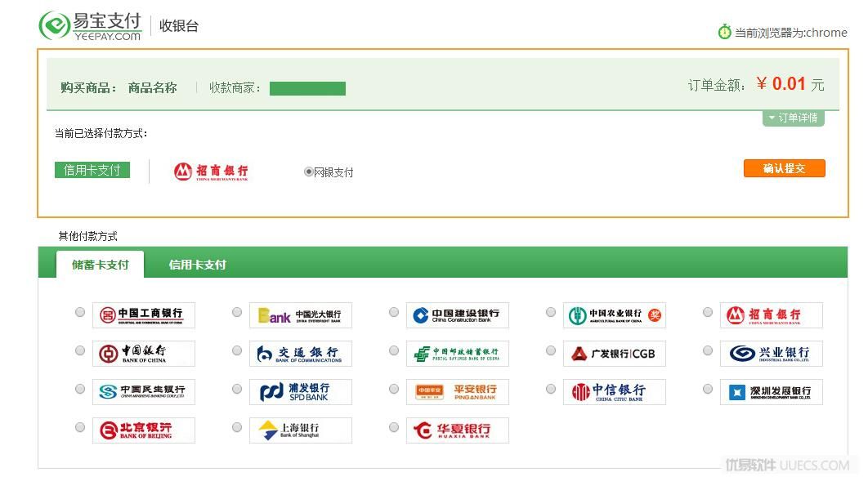Select the radio button for 平安银行
Viewport: 868px width, 486px height.
tap(394, 389)
